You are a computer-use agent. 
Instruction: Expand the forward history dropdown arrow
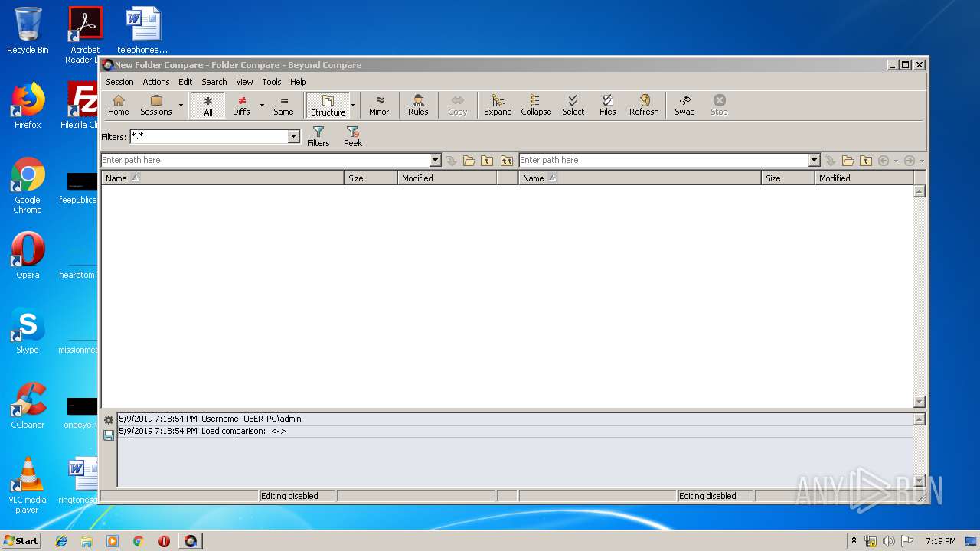coord(922,161)
